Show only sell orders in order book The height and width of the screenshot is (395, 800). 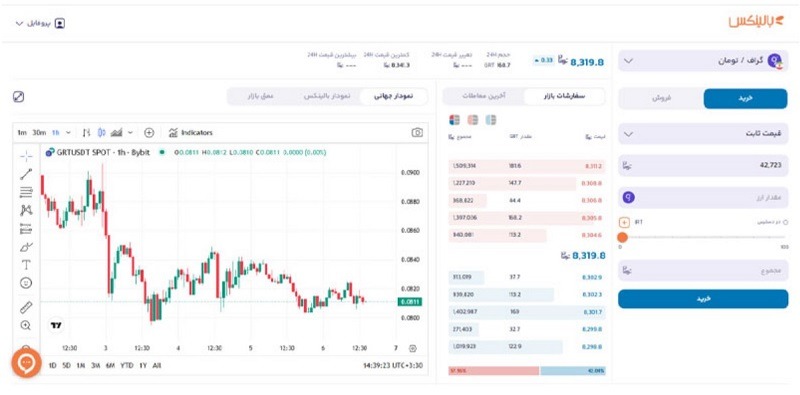472,120
